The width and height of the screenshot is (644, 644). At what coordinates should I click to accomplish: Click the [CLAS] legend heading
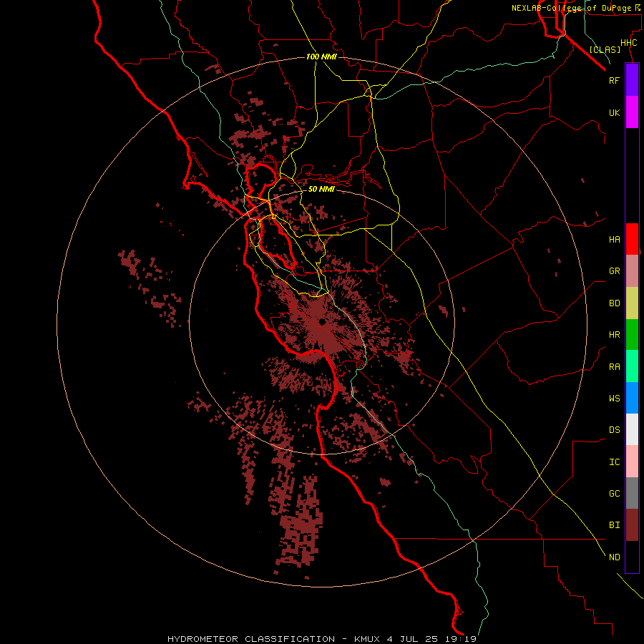pos(605,50)
